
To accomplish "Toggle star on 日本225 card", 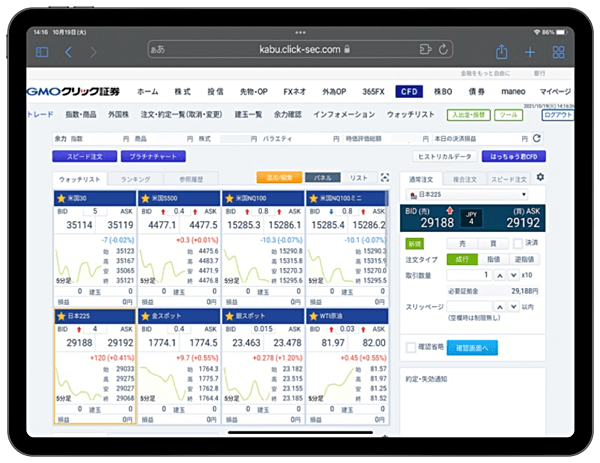I will [x=61, y=316].
